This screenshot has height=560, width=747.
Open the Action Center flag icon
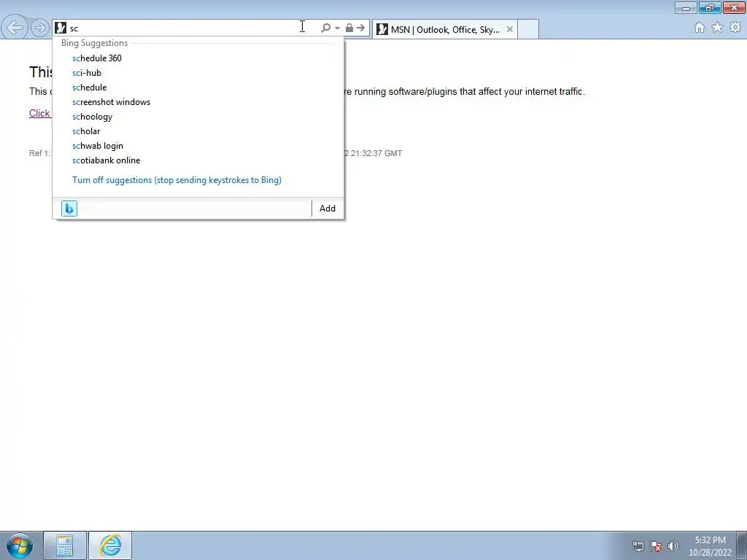[656, 546]
